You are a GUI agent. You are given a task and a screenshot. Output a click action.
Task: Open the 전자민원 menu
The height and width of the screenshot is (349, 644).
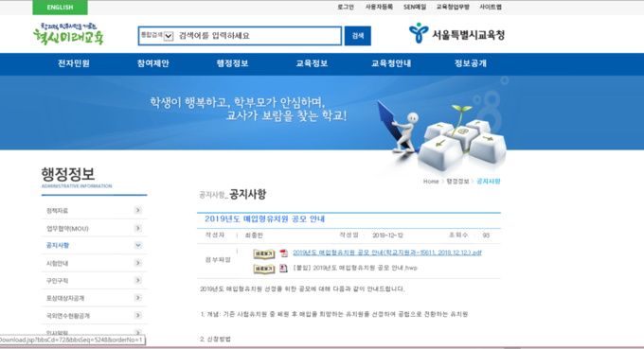point(74,63)
